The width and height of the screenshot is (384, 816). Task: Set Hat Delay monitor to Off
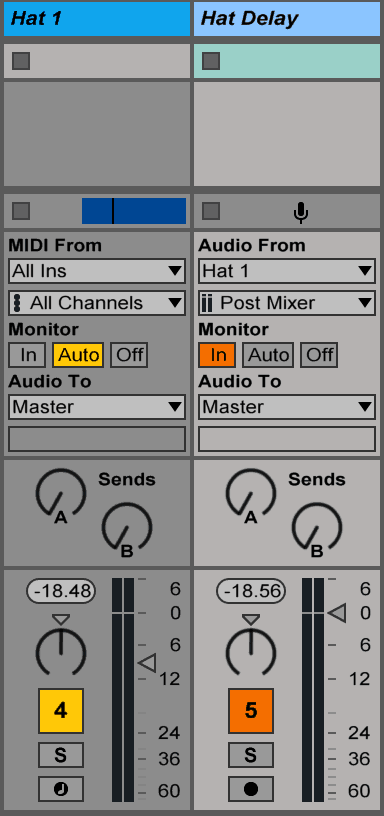(x=319, y=355)
